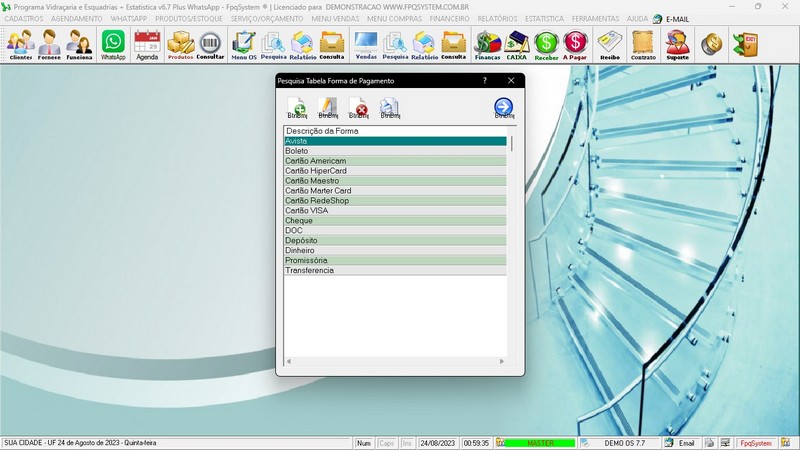Open the Finanças icon
The width and height of the screenshot is (800, 450).
tap(487, 45)
